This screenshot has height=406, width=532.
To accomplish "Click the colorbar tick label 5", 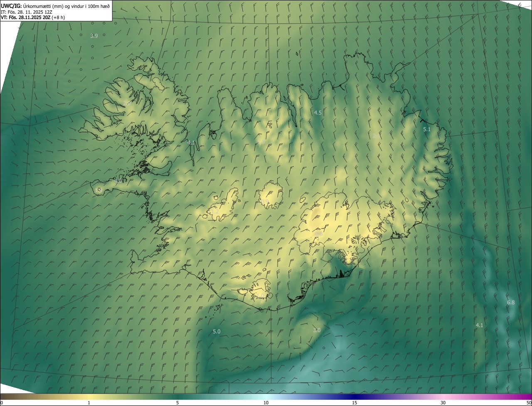I will tap(177, 403).
